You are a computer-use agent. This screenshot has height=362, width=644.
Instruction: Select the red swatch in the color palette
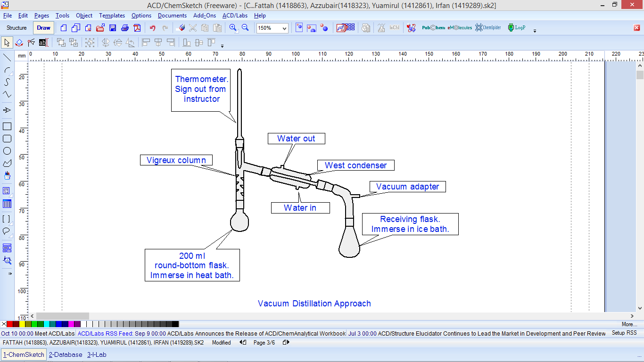coord(10,324)
